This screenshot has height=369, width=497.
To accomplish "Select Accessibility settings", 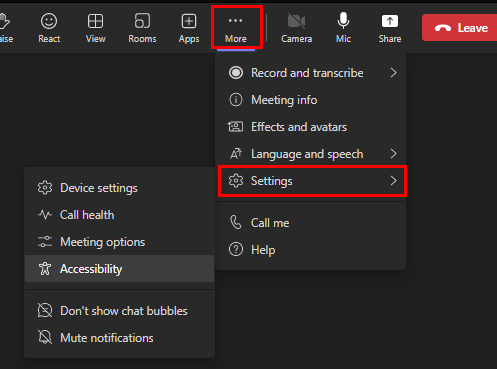I will [119, 269].
